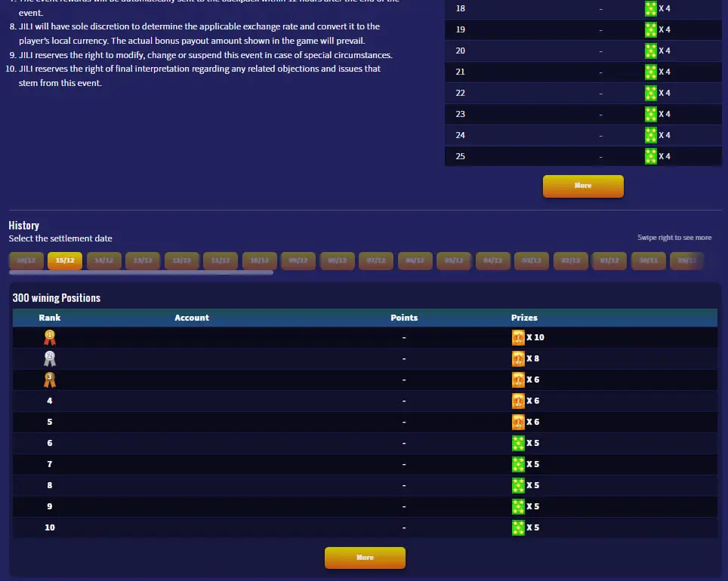This screenshot has height=581, width=728.
Task: Click the Points column header
Action: 404,318
